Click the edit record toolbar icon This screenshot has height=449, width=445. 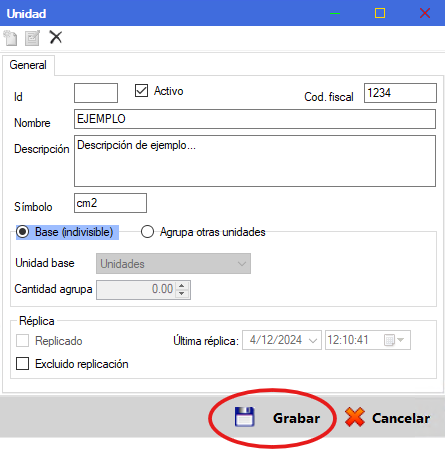click(x=32, y=38)
